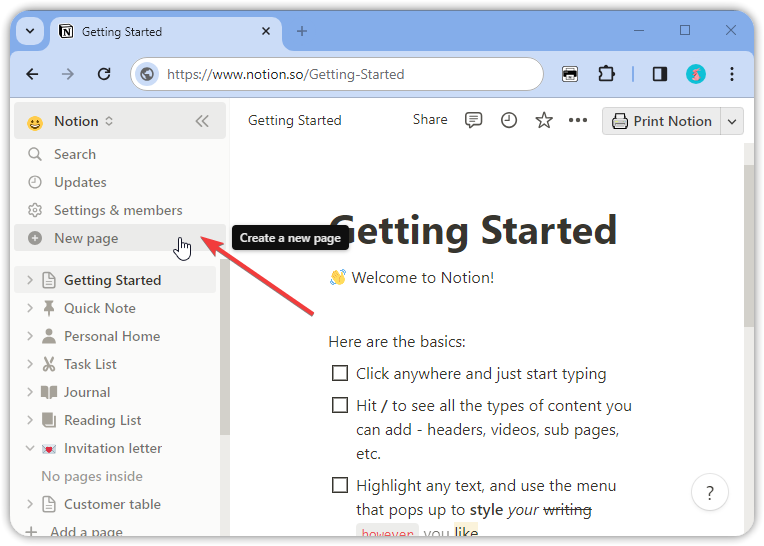Click the Journal open book icon
This screenshot has width=764, height=546.
(49, 392)
